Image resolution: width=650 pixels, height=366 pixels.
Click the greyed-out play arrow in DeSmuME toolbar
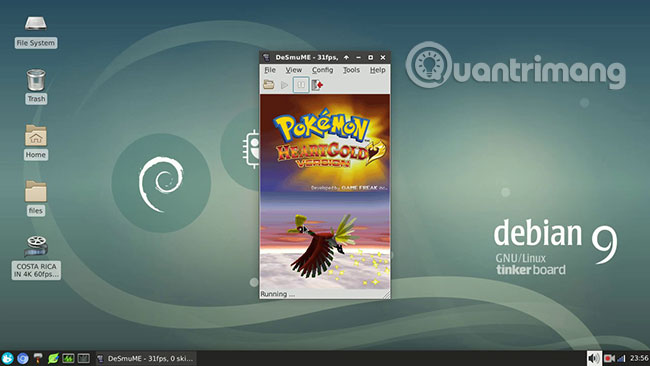click(284, 85)
